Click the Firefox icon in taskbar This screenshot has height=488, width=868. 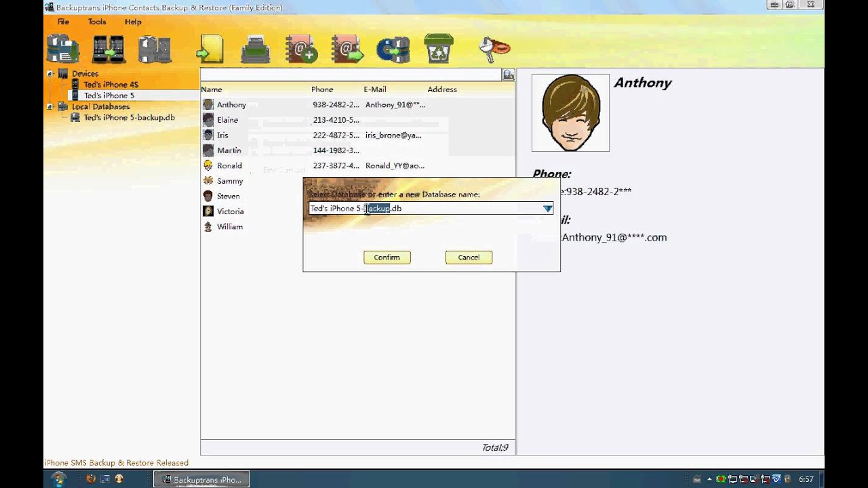point(91,479)
